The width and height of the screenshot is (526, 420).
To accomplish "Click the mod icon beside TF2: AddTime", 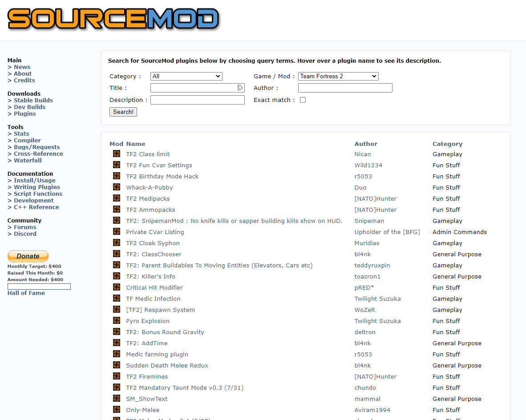I will 117,343.
